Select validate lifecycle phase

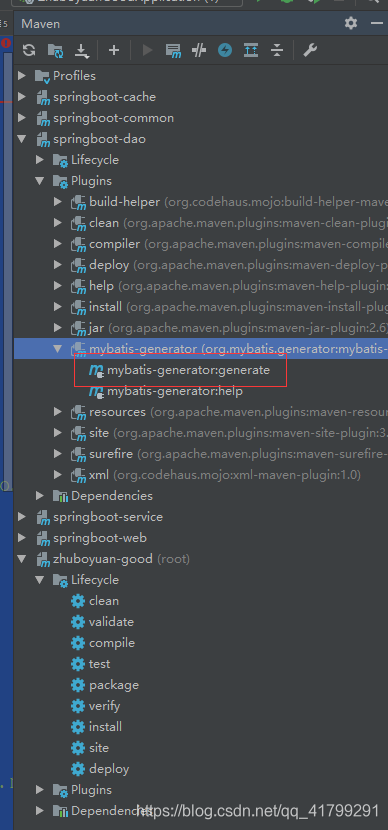click(x=111, y=622)
